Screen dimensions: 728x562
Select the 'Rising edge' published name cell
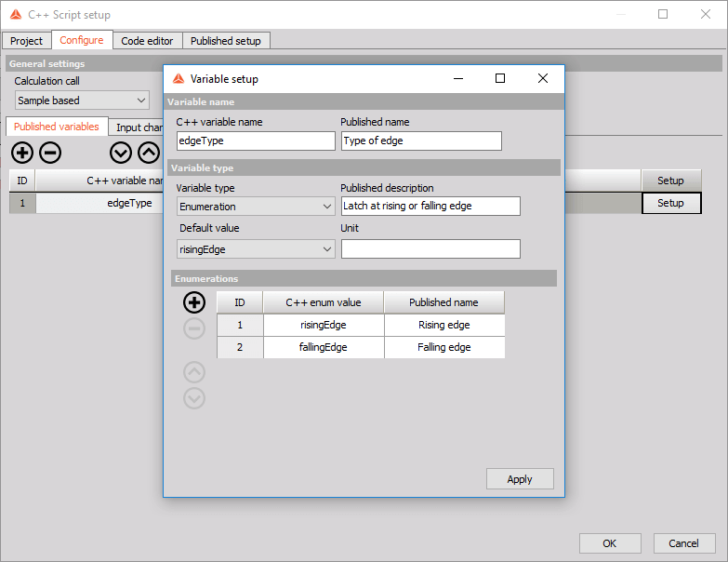coord(444,325)
